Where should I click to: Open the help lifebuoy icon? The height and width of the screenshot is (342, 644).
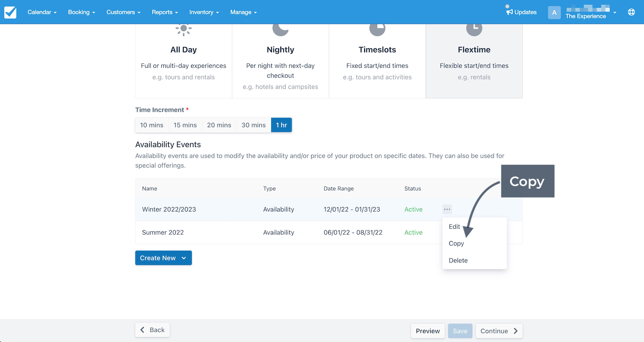coord(631,12)
